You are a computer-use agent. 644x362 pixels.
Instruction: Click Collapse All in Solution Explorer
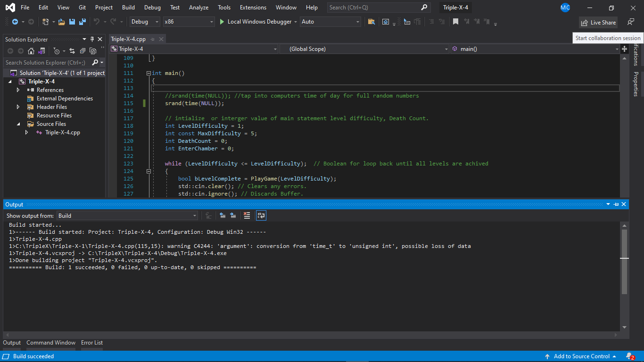[x=82, y=51]
